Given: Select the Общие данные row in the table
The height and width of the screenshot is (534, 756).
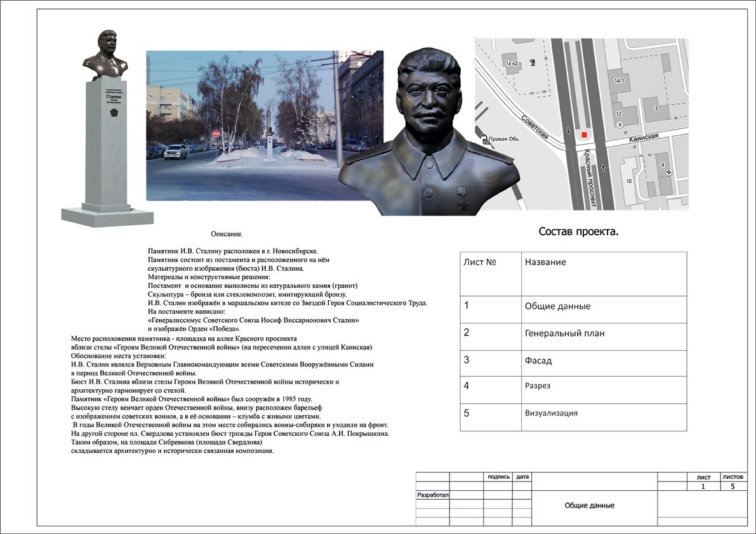Looking at the screenshot, I should [557, 306].
